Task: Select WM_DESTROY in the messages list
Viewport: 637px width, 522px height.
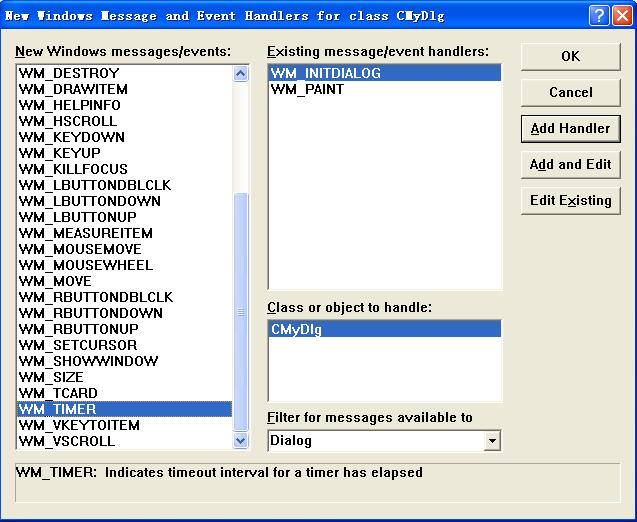Action: pos(125,73)
